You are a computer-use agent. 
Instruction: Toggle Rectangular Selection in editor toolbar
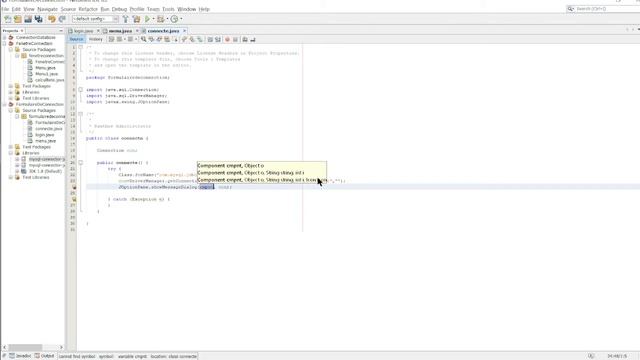[x=175, y=40]
